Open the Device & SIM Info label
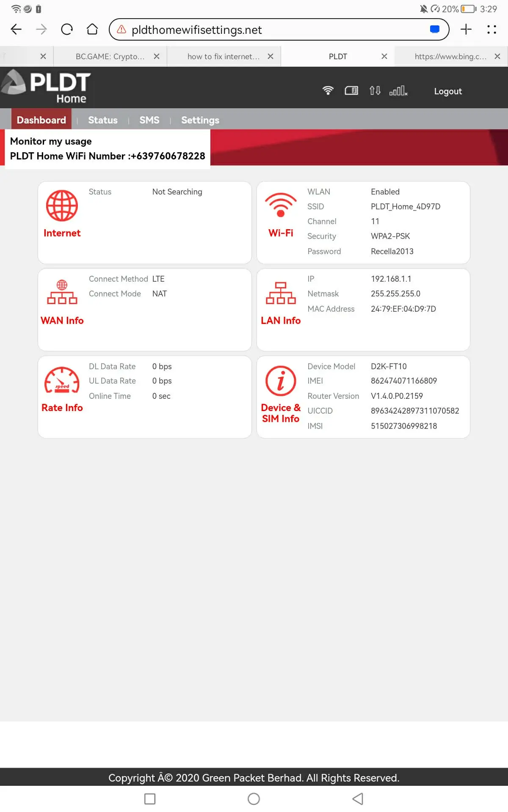Image resolution: width=508 pixels, height=812 pixels. click(x=281, y=413)
